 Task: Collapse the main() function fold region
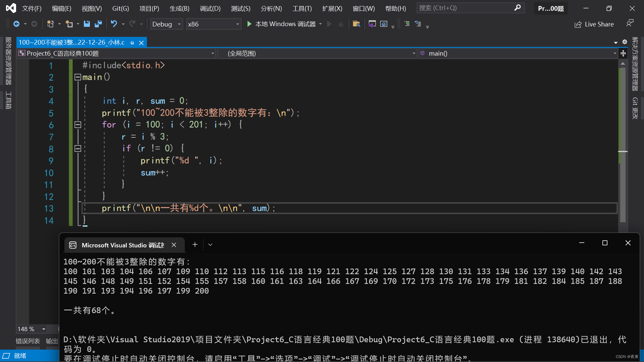77,77
